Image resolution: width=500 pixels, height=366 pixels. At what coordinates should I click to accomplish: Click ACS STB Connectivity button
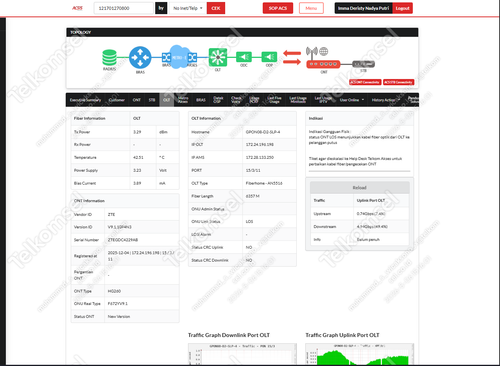[398, 82]
